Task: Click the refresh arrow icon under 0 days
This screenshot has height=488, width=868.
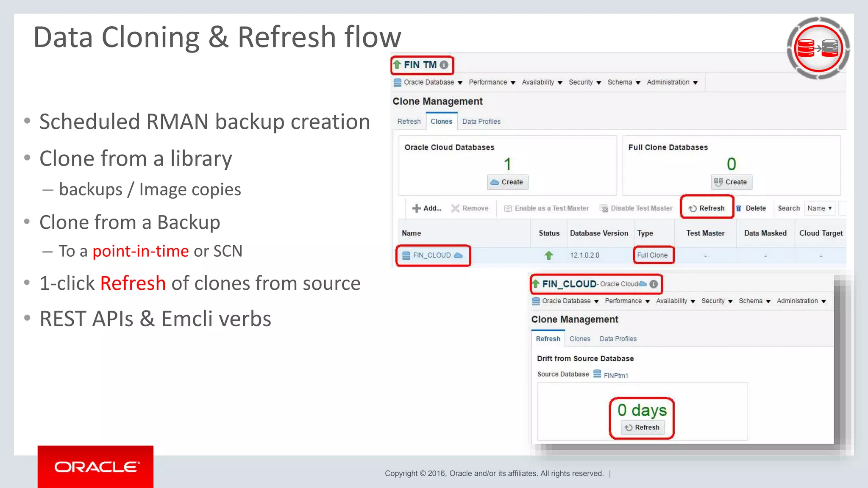Action: pyautogui.click(x=629, y=428)
